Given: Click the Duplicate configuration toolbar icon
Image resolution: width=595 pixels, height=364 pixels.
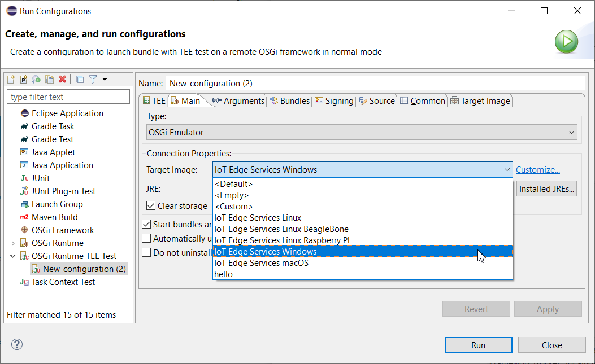Looking at the screenshot, I should (x=49, y=80).
